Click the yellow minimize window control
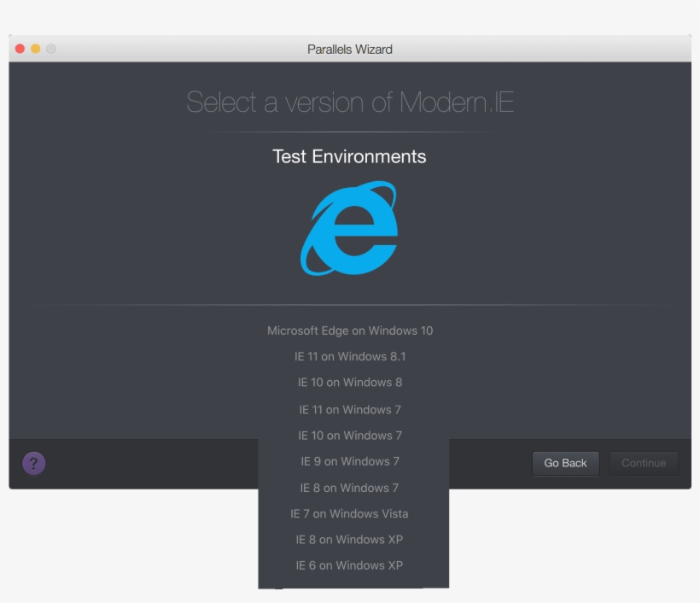This screenshot has height=603, width=700. 34,49
